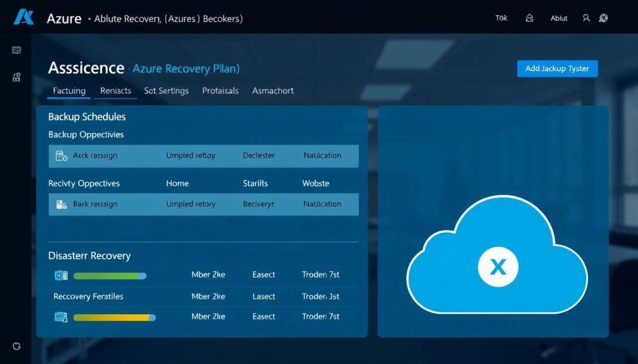The image size is (638, 364).
Task: Click the green progress bar under Disaster Recovery
Action: coord(110,275)
